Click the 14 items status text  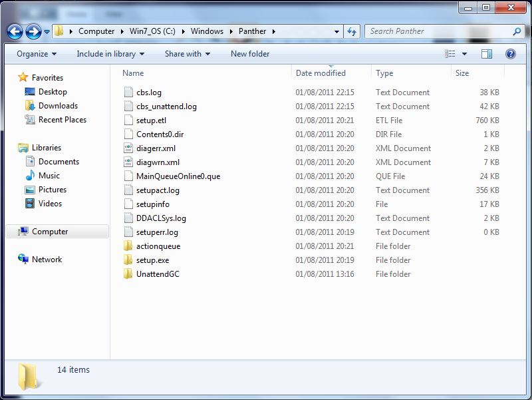click(x=73, y=370)
